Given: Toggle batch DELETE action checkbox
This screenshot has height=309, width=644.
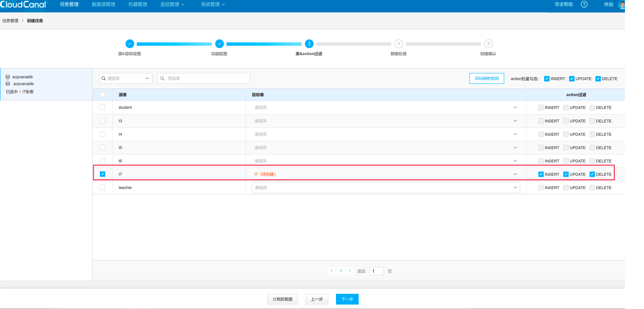Looking at the screenshot, I should (x=598, y=79).
